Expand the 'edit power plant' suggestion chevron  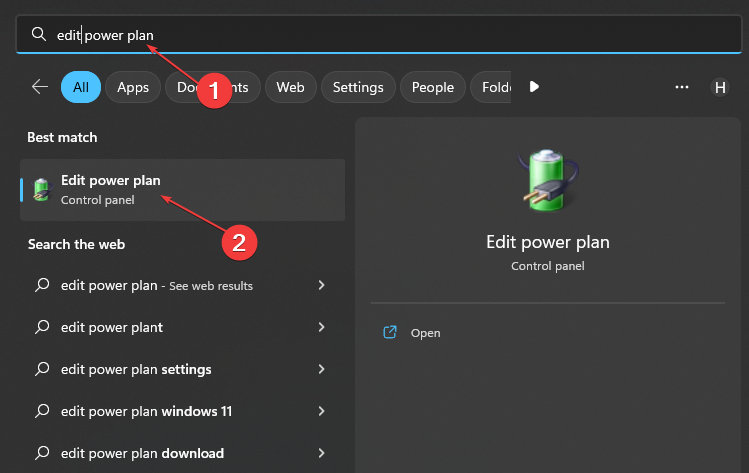tap(321, 327)
